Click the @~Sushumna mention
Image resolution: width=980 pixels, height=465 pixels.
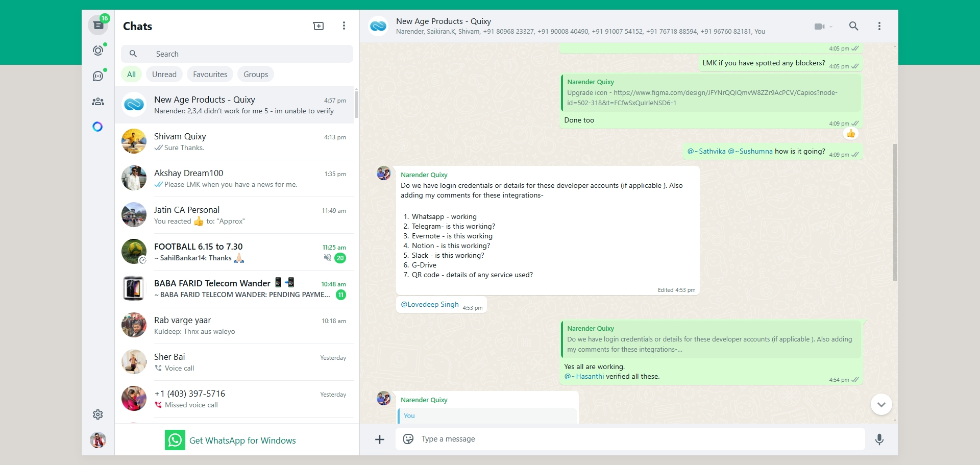pyautogui.click(x=750, y=151)
